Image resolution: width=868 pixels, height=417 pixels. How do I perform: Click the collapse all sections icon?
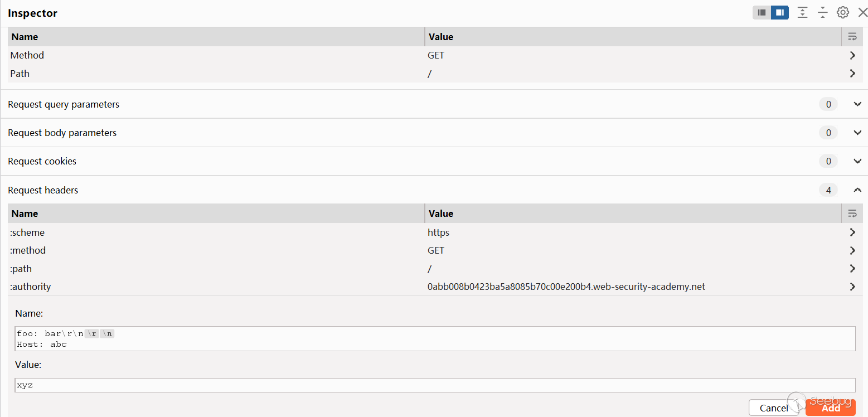pos(823,12)
